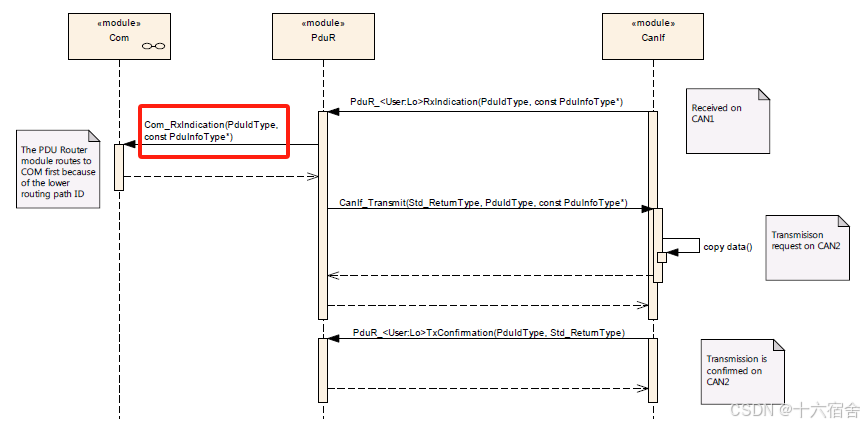
Task: Select the 'Transmission is confirmed on CAN2' note
Action: pyautogui.click(x=742, y=371)
